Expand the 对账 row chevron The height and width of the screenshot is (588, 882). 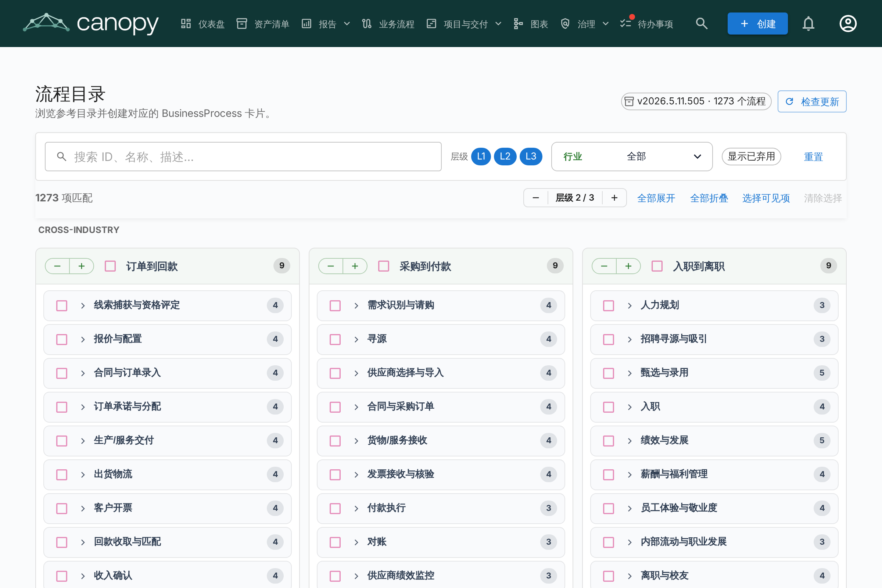click(x=356, y=542)
